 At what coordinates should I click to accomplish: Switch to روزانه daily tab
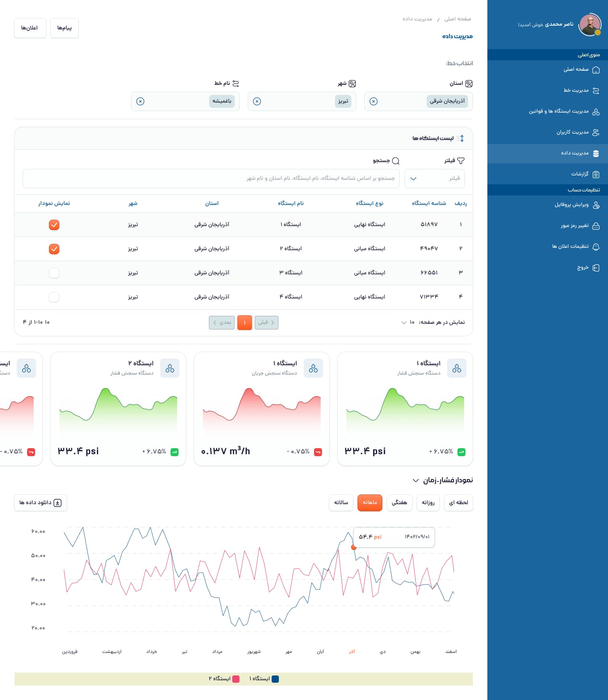tap(428, 503)
